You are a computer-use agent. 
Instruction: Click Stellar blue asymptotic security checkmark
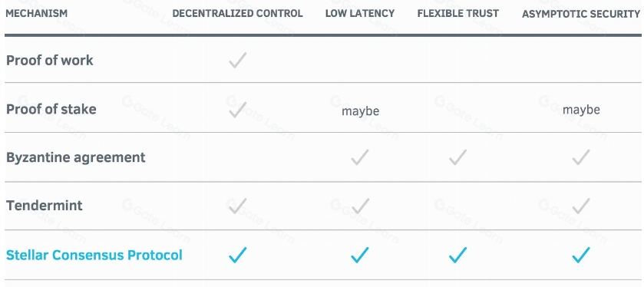point(581,255)
